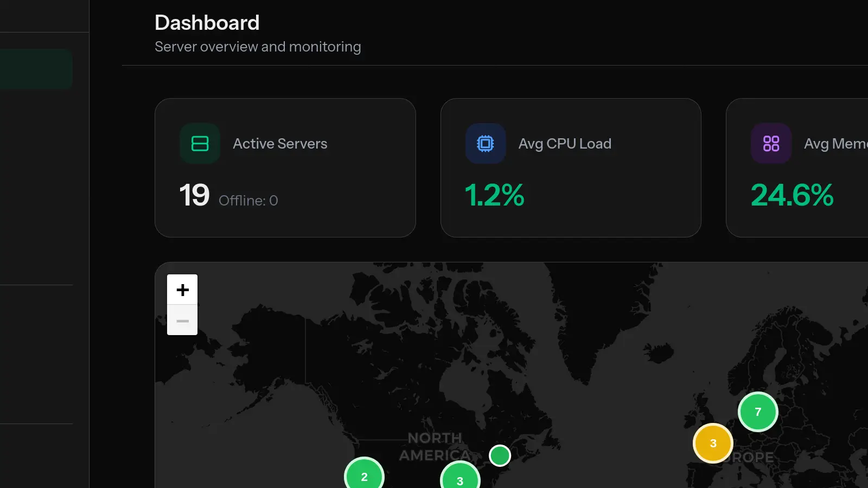The width and height of the screenshot is (868, 488).
Task: Click the 1.2% CPU load value
Action: 494,196
